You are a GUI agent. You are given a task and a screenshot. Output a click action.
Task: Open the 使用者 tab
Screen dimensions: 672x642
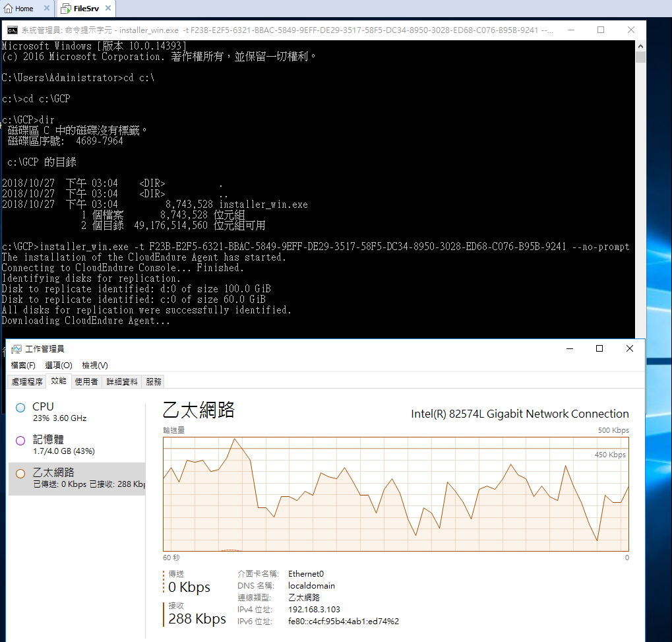tap(86, 381)
